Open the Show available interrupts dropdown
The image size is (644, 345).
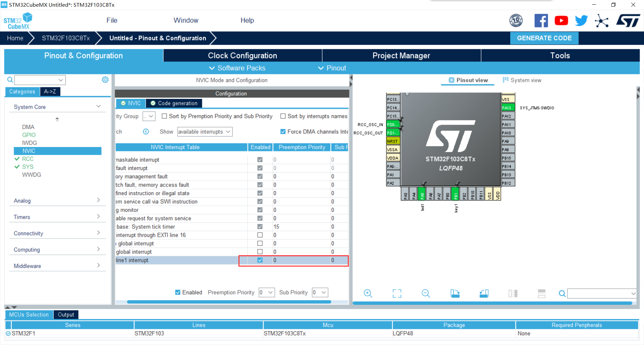[x=205, y=132]
